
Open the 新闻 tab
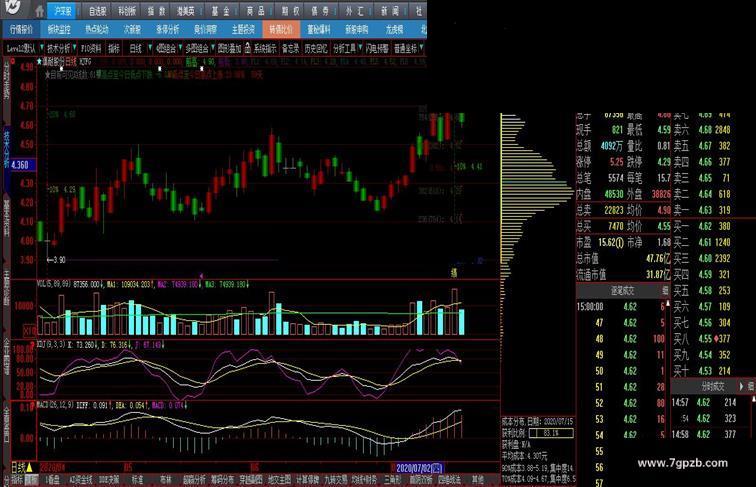point(390,11)
